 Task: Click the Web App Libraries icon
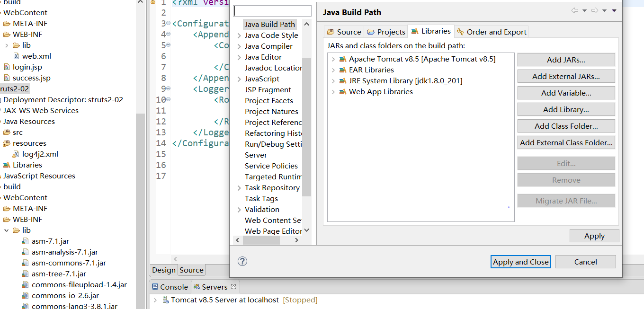pos(342,92)
